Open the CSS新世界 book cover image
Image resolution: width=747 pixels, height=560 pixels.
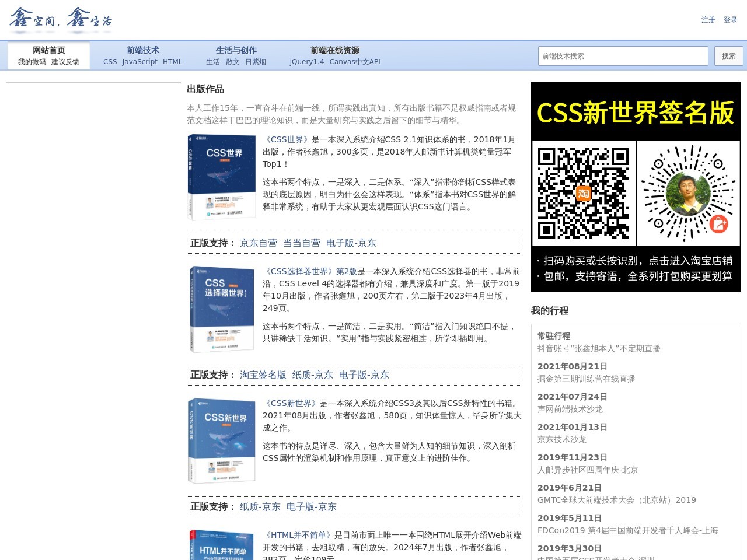point(222,441)
